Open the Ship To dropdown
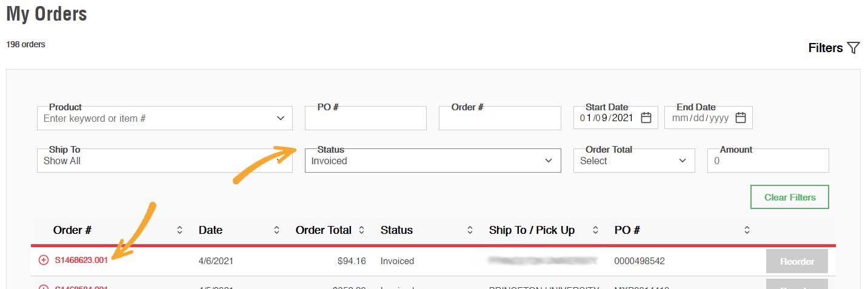Viewport: 868px width, 289px height. (164, 161)
